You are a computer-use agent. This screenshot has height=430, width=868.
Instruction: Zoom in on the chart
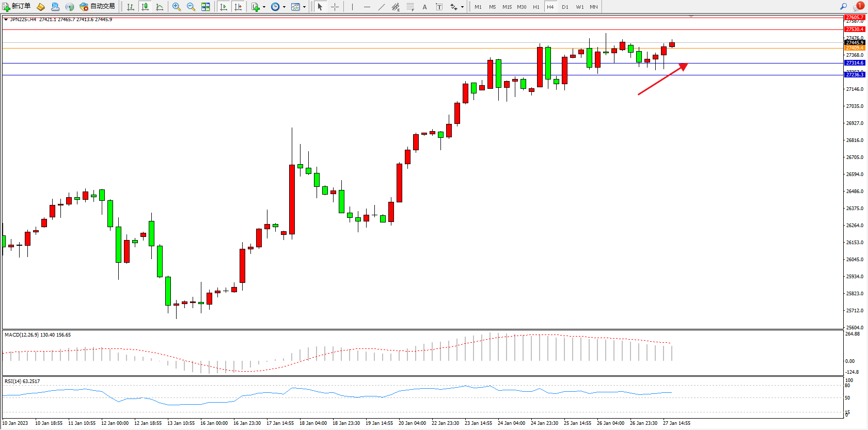click(x=177, y=7)
